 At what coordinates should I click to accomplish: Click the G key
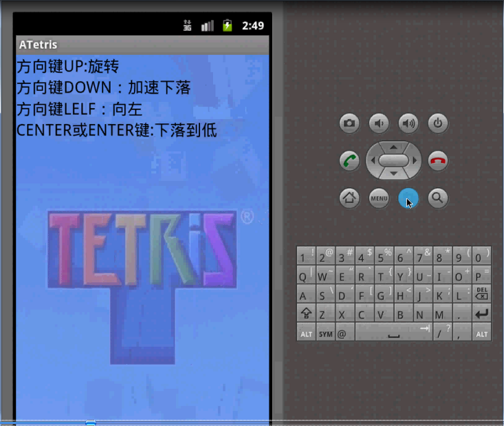click(x=384, y=293)
